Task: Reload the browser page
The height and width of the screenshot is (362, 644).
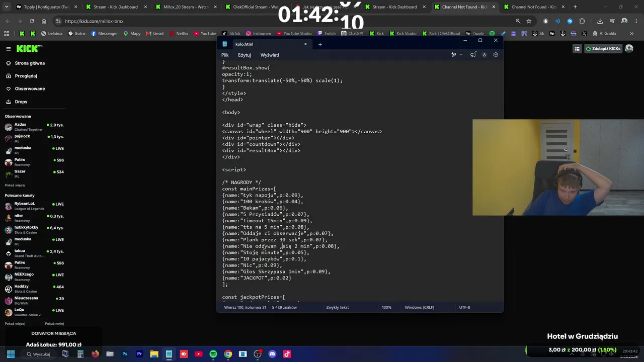Action: click(32, 21)
